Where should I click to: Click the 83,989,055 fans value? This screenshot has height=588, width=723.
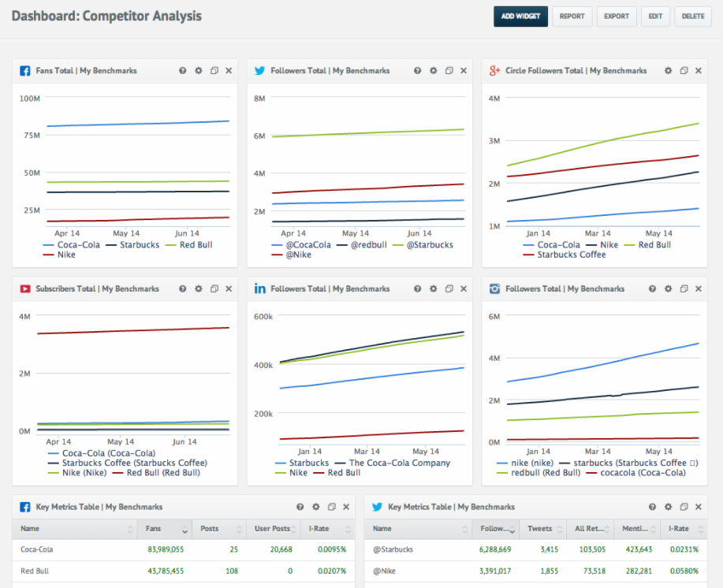click(x=166, y=549)
